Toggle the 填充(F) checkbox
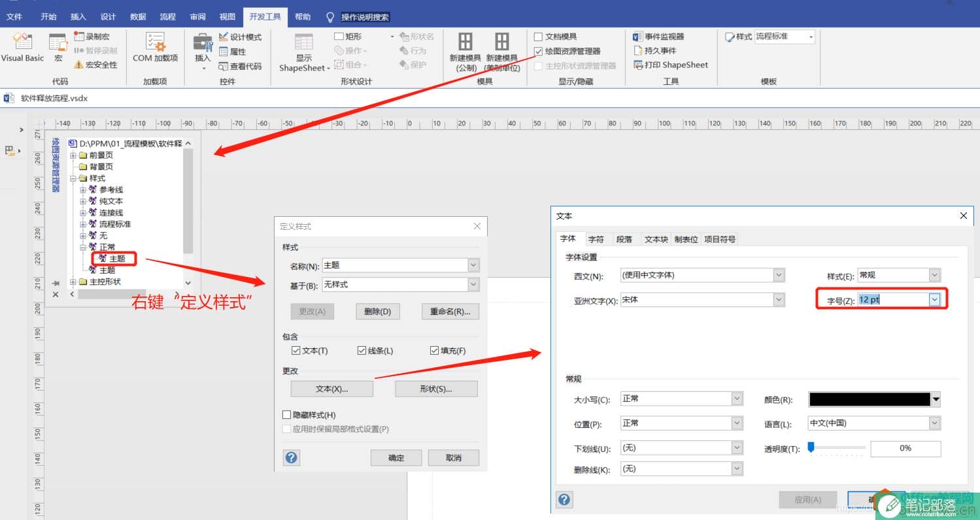This screenshot has height=520, width=980. [434, 351]
